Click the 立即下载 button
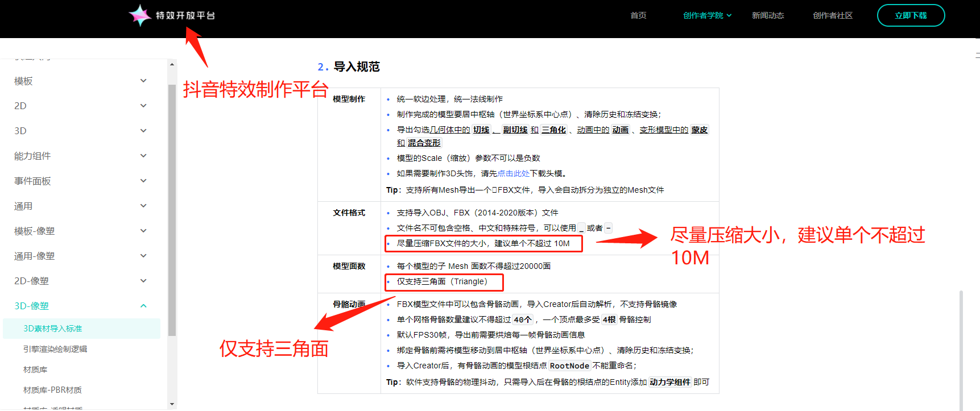 click(x=911, y=15)
